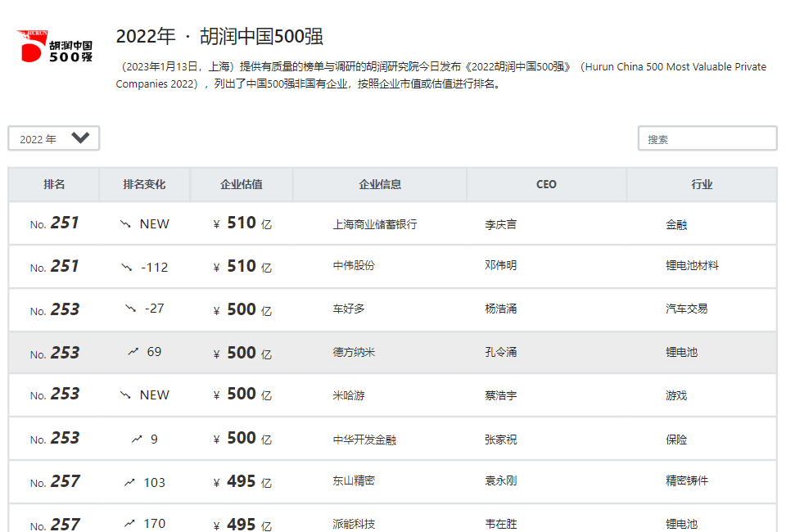
Task: Click the 东山精密 company name
Action: point(354,481)
